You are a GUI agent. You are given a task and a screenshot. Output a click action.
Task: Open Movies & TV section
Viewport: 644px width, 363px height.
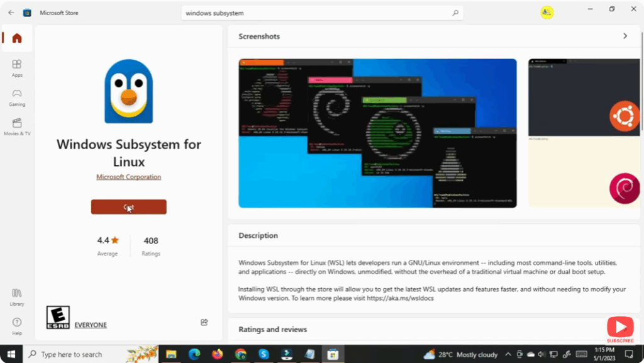coord(17,127)
